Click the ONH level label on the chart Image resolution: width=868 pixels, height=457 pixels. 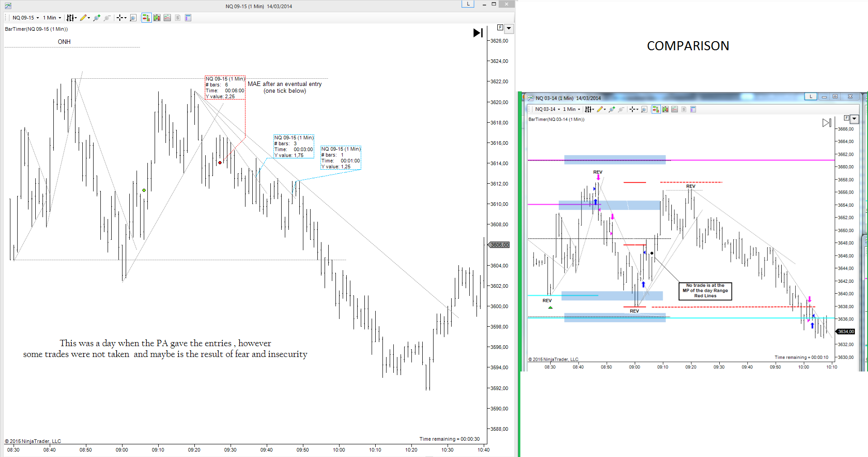tap(64, 42)
